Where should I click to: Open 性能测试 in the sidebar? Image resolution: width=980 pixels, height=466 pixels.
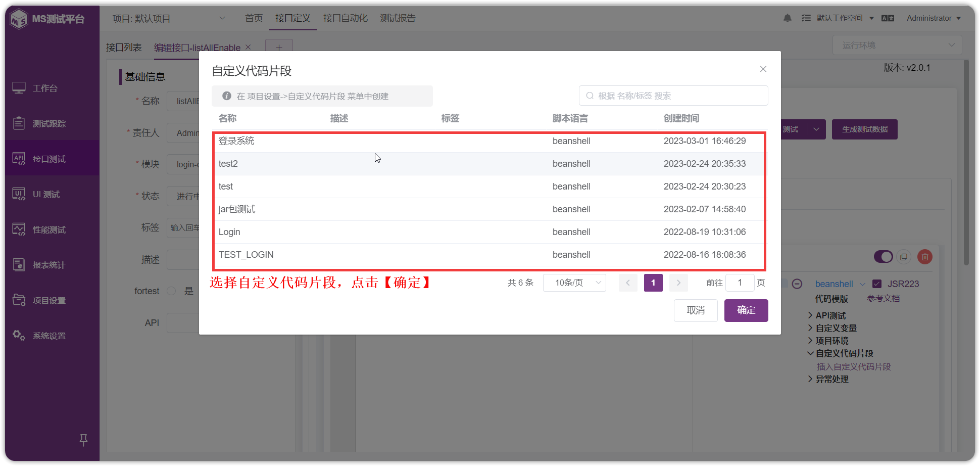pos(49,229)
